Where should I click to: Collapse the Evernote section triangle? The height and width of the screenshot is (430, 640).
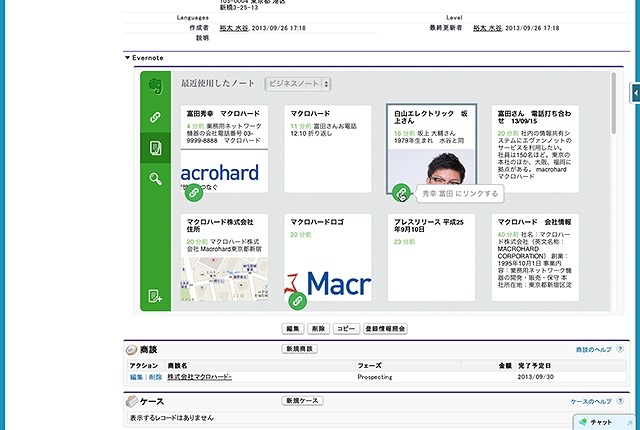(x=128, y=58)
